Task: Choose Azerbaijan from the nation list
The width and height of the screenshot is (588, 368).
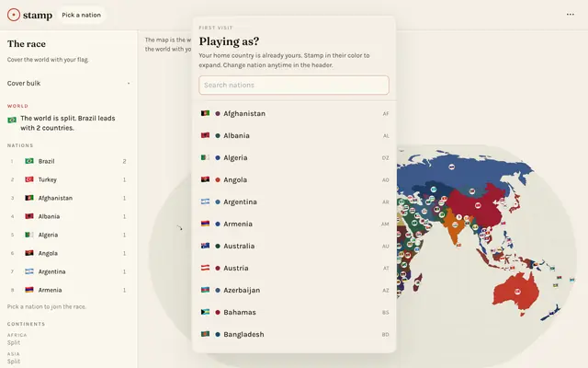Action: click(294, 291)
